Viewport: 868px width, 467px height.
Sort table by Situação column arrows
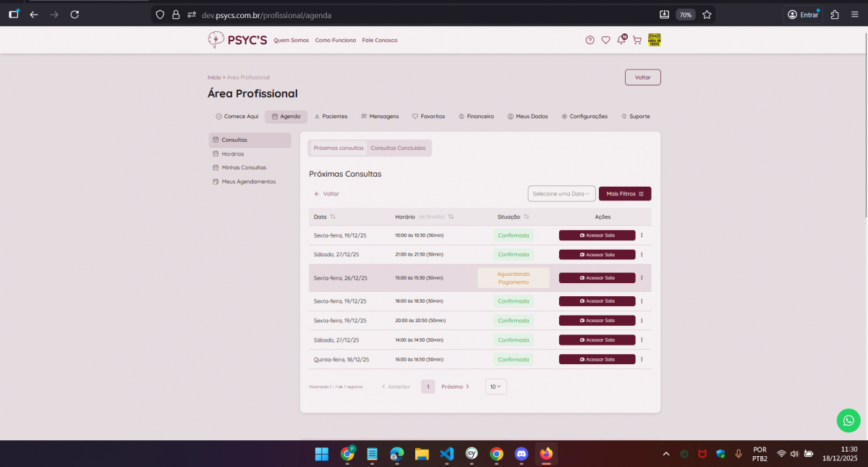pos(527,217)
